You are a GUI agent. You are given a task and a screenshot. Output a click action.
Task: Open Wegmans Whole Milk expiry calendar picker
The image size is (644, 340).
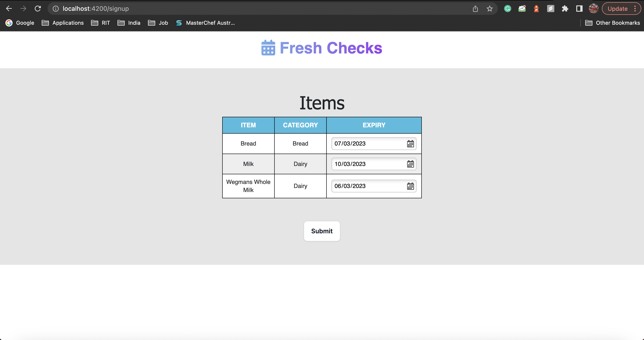pos(410,186)
